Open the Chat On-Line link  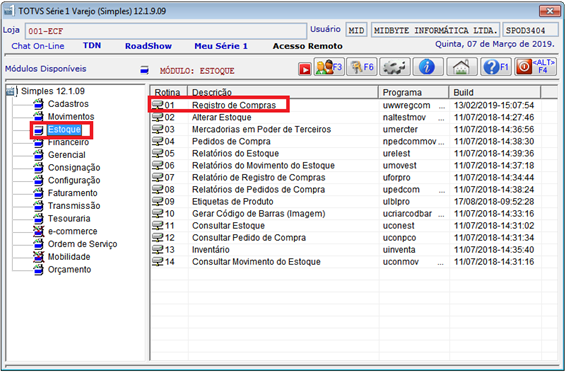pos(38,46)
